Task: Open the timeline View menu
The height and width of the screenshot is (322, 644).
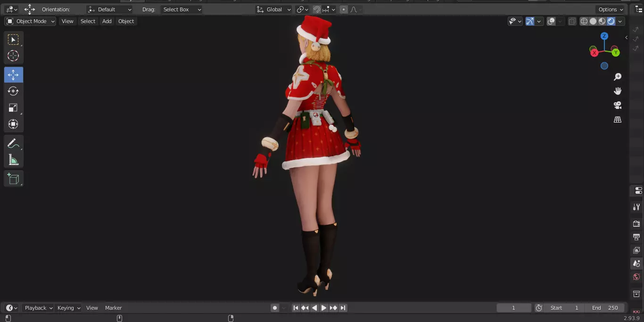Action: click(92, 308)
